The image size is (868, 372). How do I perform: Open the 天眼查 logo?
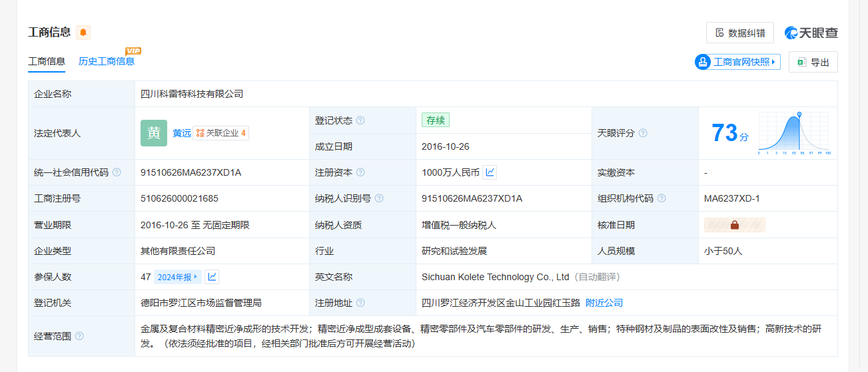[811, 33]
